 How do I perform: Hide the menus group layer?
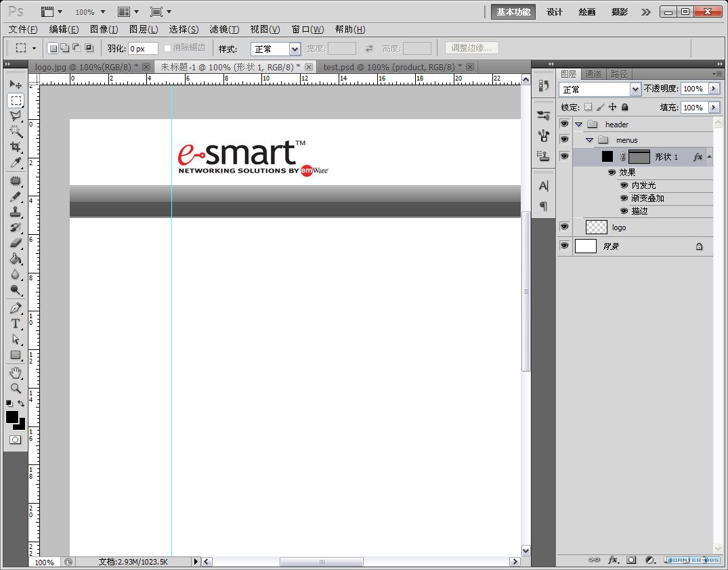click(x=564, y=139)
